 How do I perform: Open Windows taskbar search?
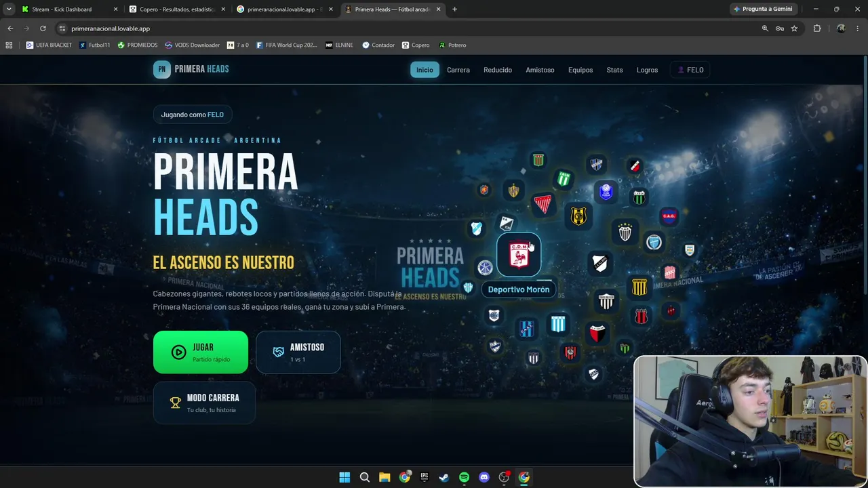(x=365, y=477)
